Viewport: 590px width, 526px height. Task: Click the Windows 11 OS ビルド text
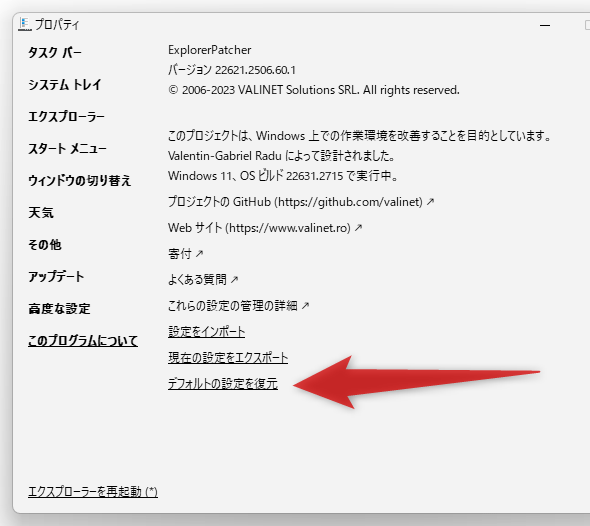[x=283, y=176]
